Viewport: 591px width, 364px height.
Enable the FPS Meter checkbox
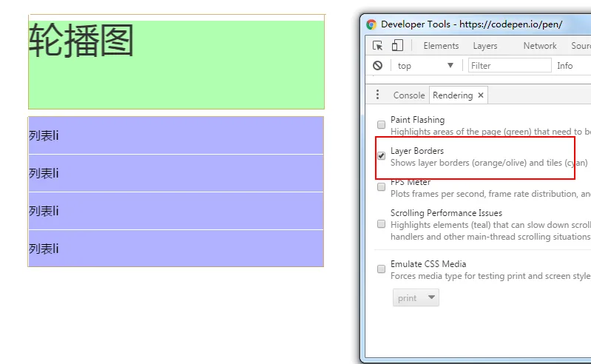point(381,187)
